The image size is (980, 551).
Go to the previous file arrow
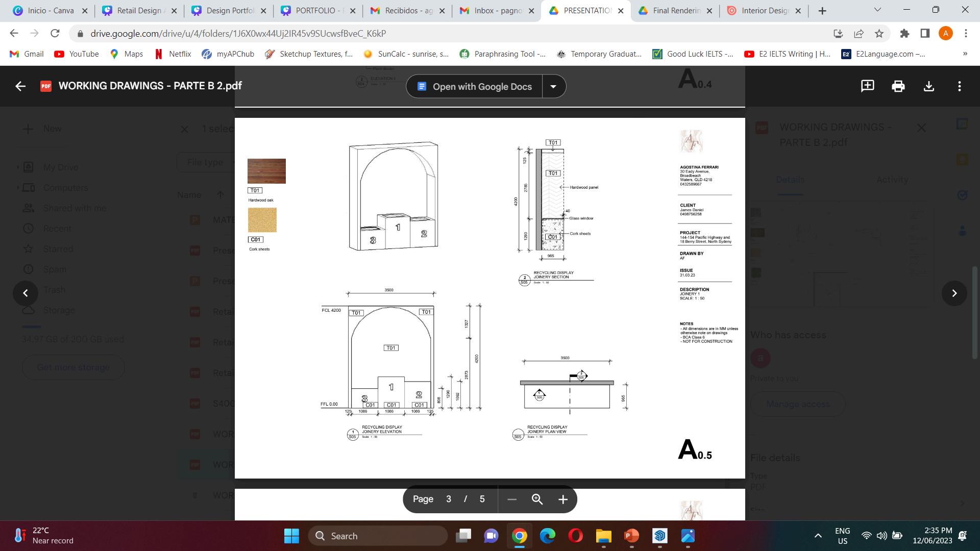point(26,293)
